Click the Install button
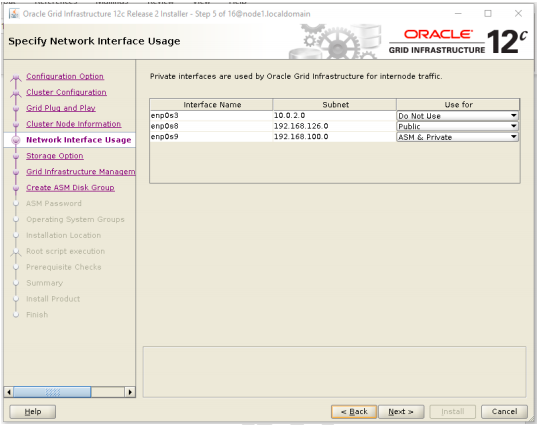 453,412
